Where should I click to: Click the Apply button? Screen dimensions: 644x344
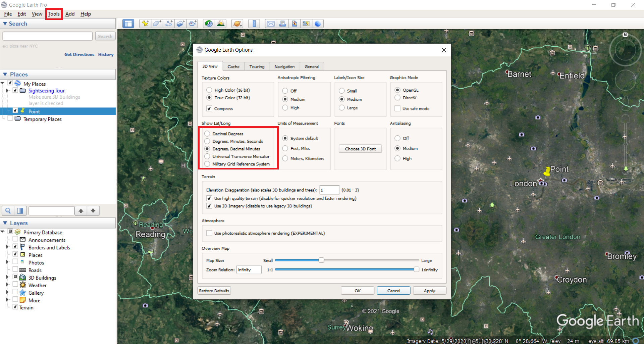(x=429, y=291)
